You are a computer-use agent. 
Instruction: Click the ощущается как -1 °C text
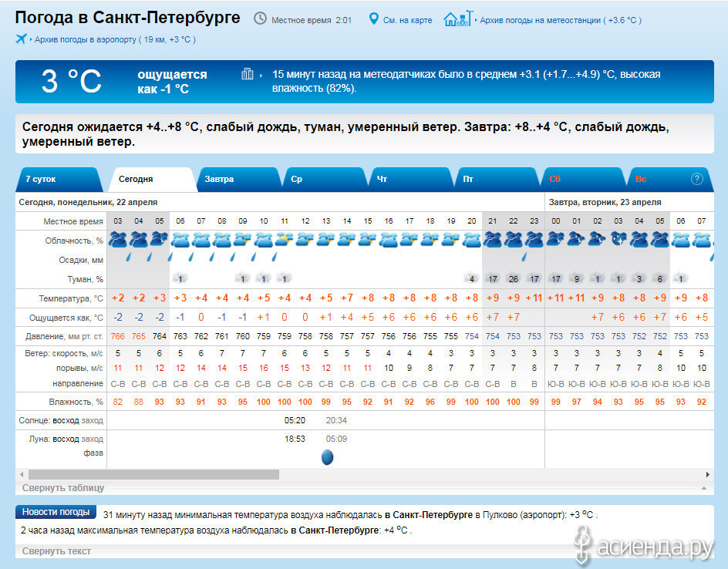click(x=172, y=82)
